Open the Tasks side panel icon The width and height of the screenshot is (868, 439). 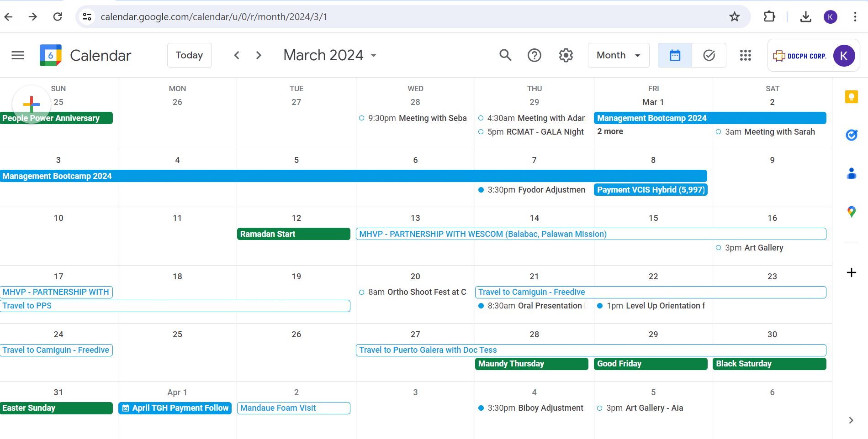(851, 135)
